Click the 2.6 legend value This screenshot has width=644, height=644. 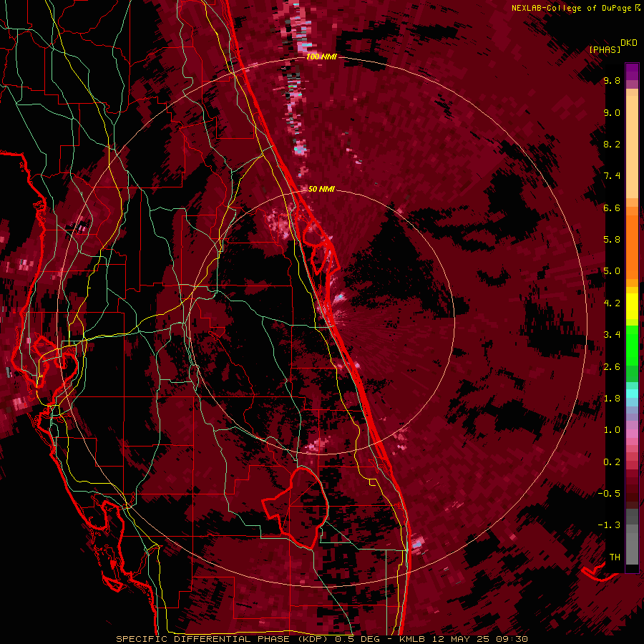(612, 367)
